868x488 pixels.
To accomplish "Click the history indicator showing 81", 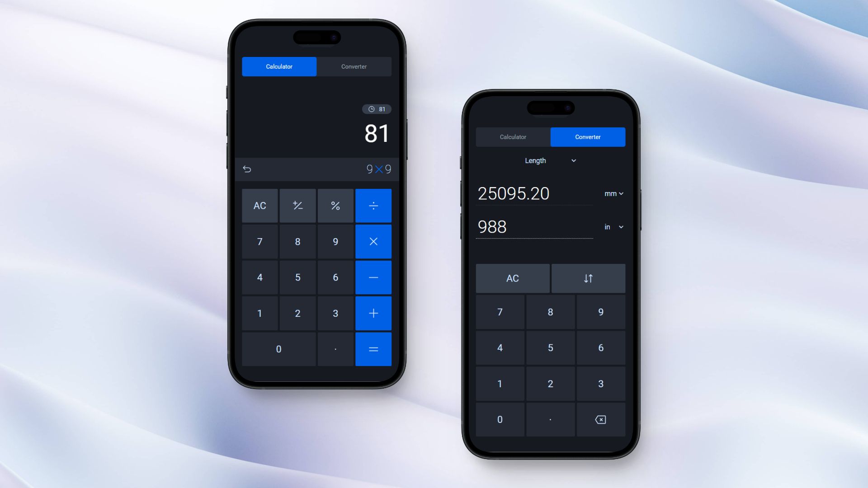I will [376, 108].
